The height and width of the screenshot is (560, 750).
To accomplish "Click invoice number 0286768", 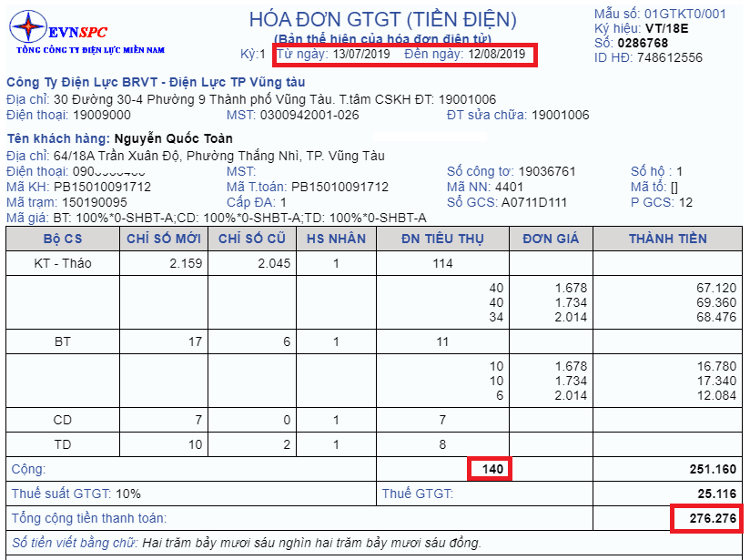I will (x=643, y=43).
